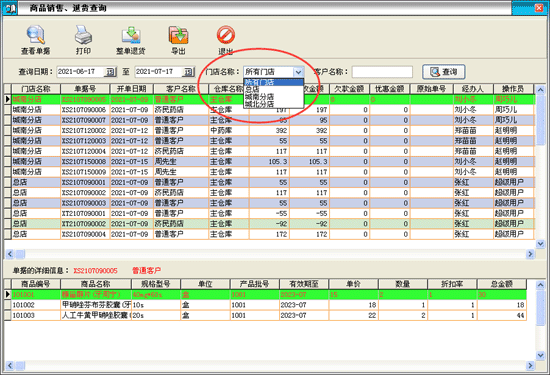550x375 pixels.
Task: Open start date calendar picker
Action: (x=110, y=72)
